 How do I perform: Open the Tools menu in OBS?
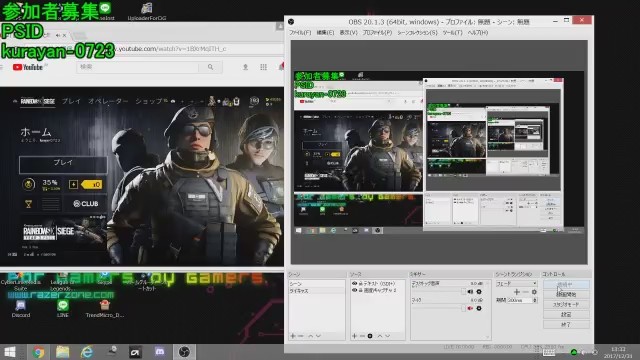pyautogui.click(x=452, y=33)
